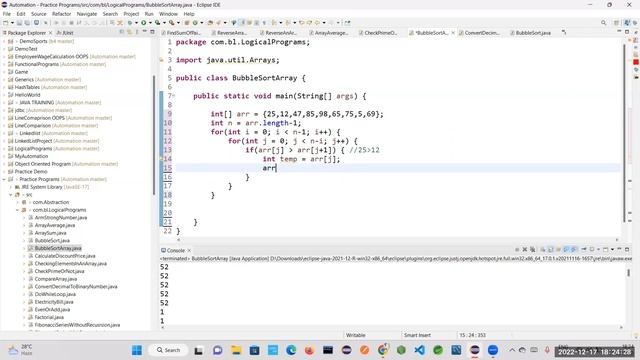
Task: Click Remove Launch X icon in Console
Action: coord(525,249)
